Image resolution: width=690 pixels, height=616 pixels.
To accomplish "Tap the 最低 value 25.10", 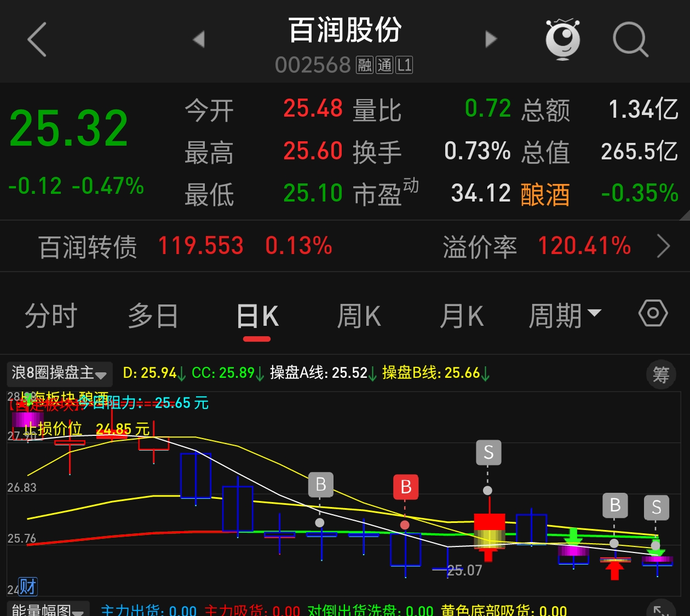I will [313, 193].
